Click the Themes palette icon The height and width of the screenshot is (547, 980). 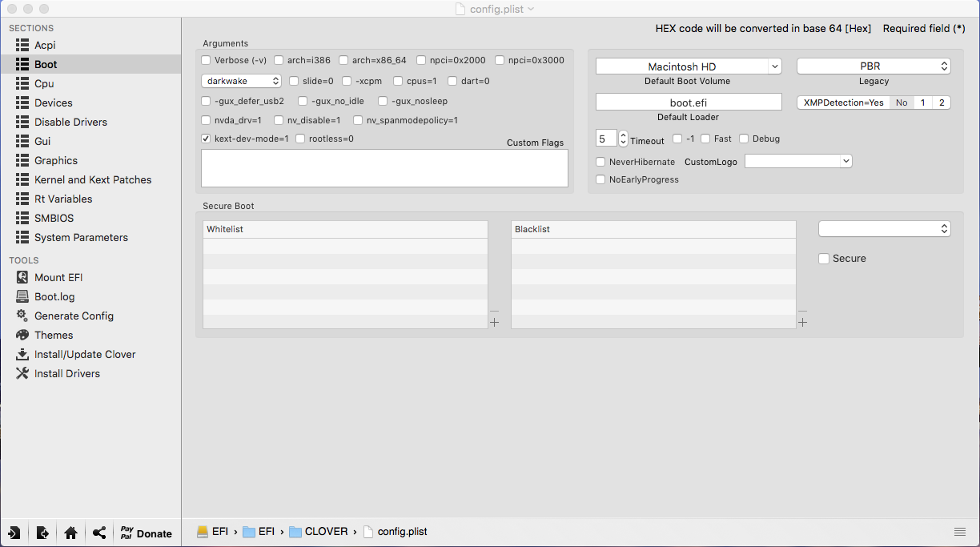click(22, 335)
